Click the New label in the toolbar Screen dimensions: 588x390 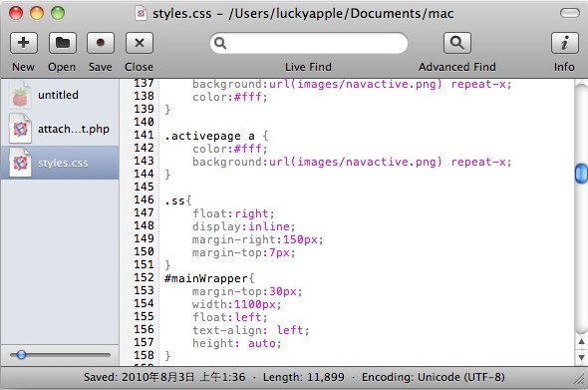pyautogui.click(x=23, y=67)
